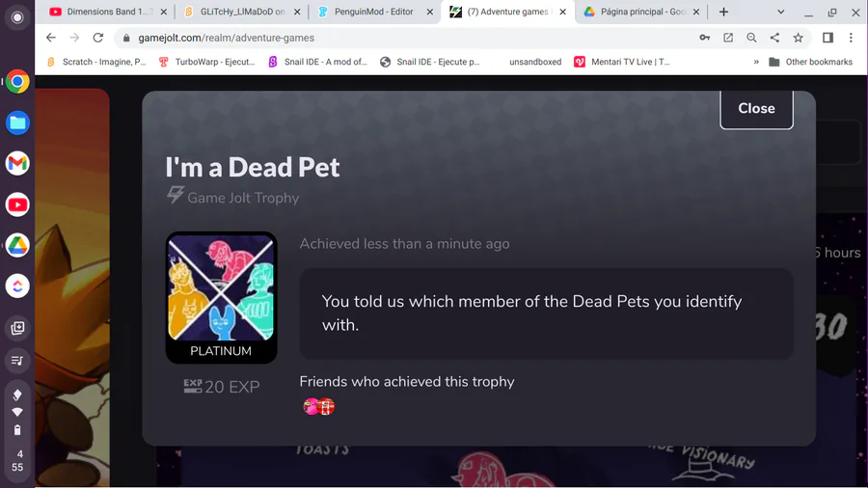The width and height of the screenshot is (868, 488).
Task: Expand hidden bookmarks with the chevron
Action: 756,62
